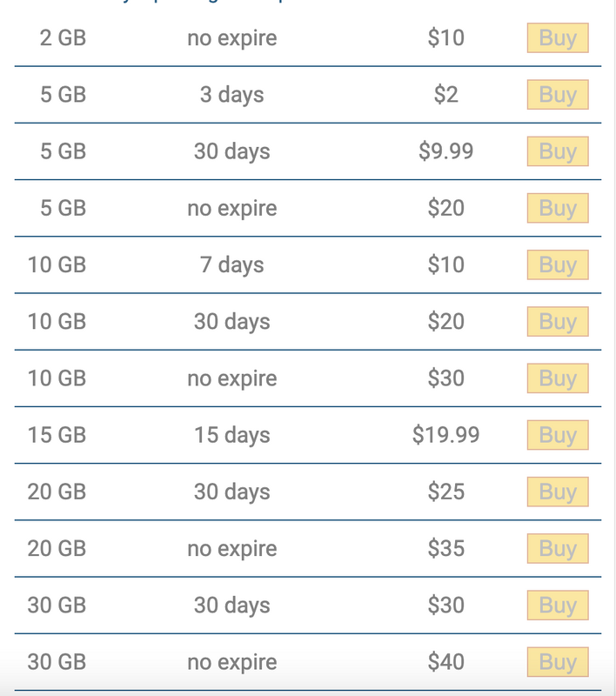Buy the 30 GB 30 days plan
This screenshot has width=616, height=696.
(558, 606)
